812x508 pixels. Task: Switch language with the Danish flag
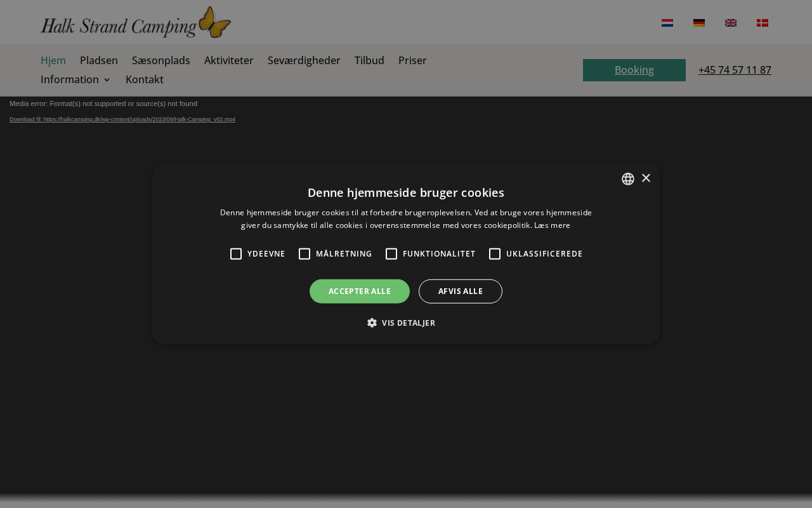pyautogui.click(x=763, y=23)
